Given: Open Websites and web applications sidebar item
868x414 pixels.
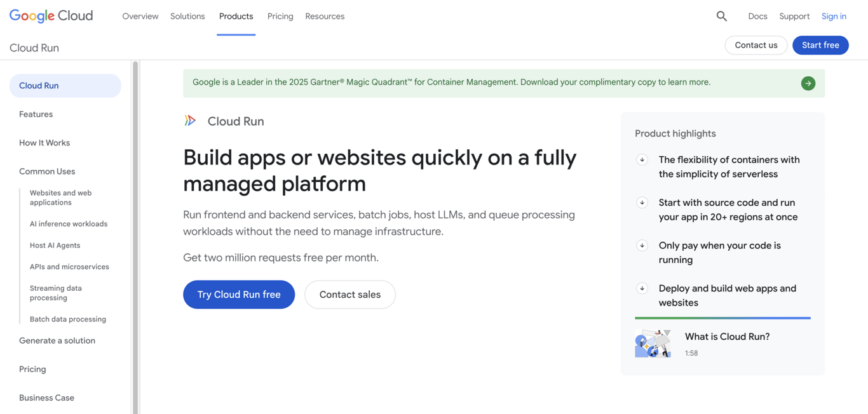Looking at the screenshot, I should [x=61, y=197].
